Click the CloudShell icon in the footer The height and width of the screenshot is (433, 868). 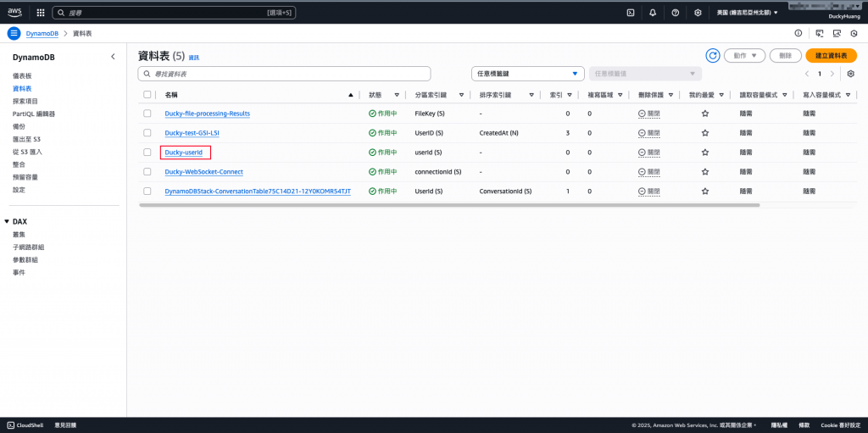click(x=11, y=425)
